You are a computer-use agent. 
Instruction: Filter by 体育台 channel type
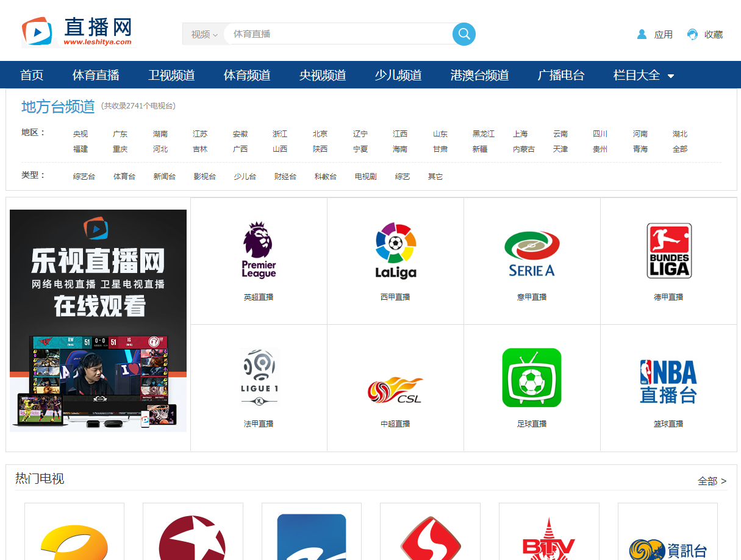click(x=124, y=176)
